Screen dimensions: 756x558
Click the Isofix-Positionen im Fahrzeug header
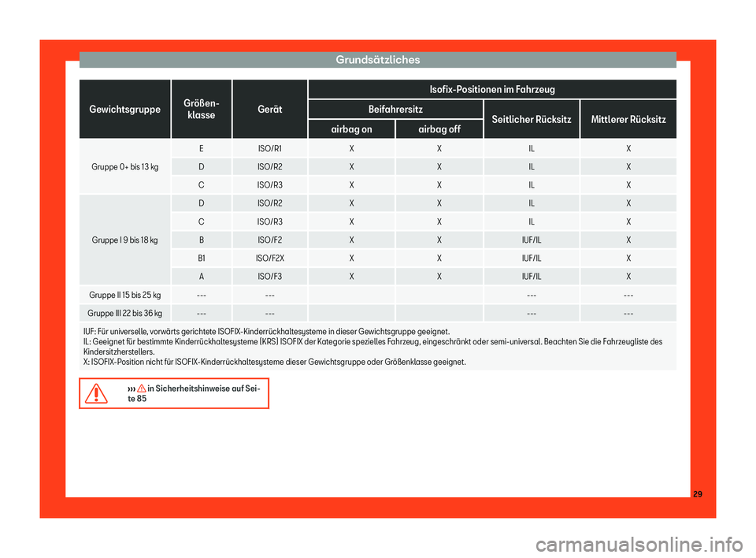pos(492,89)
